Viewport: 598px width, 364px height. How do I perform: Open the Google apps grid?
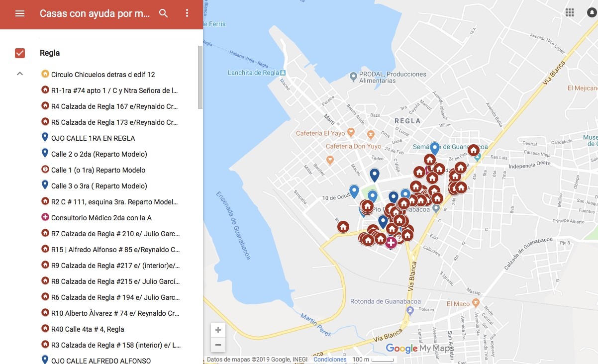(570, 13)
